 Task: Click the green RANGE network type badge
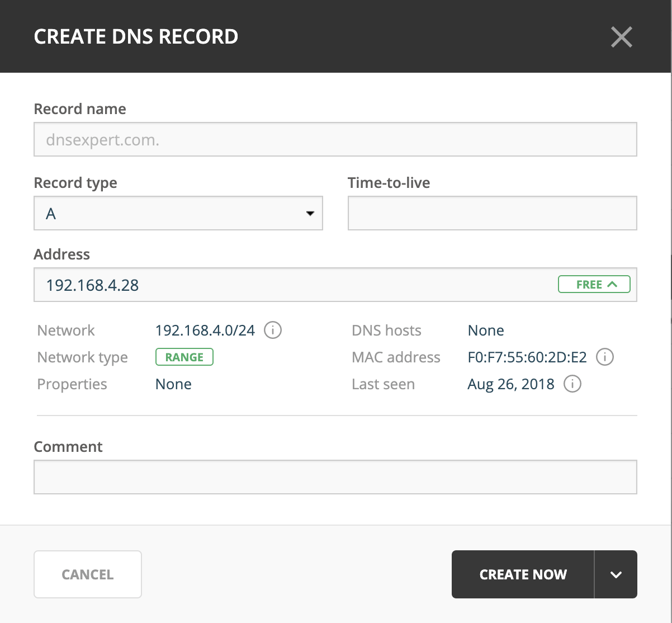click(x=184, y=357)
